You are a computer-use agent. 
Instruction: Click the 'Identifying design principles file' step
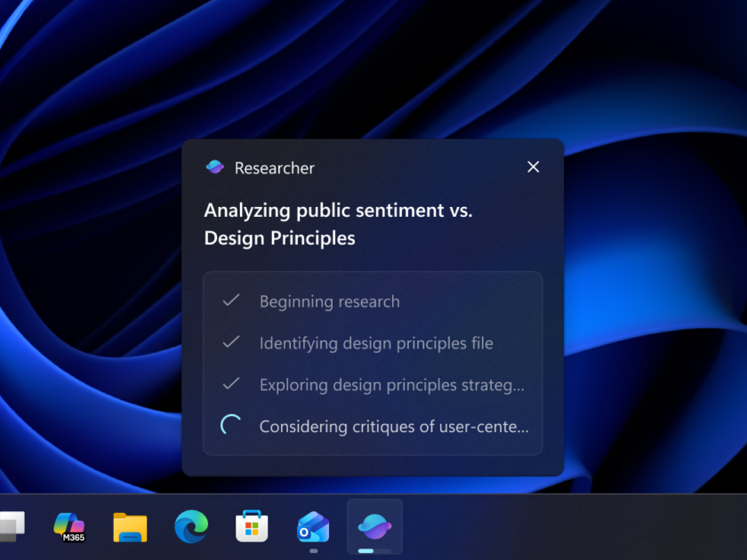(376, 343)
